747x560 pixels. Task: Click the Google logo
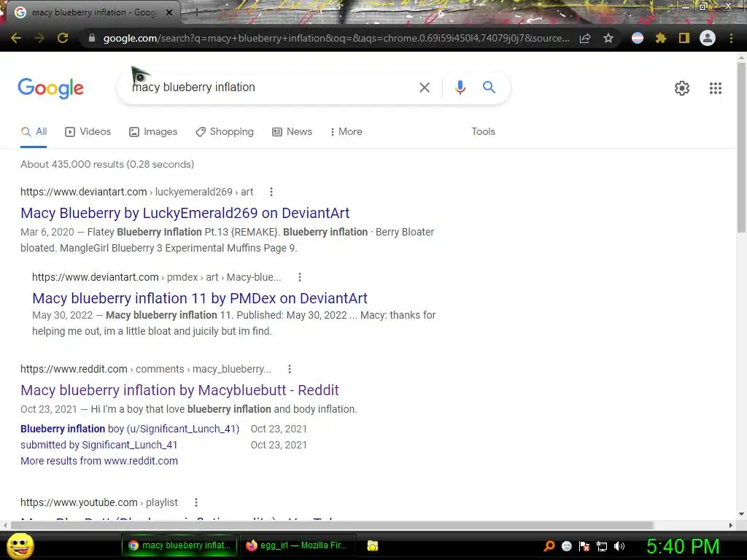coord(50,88)
